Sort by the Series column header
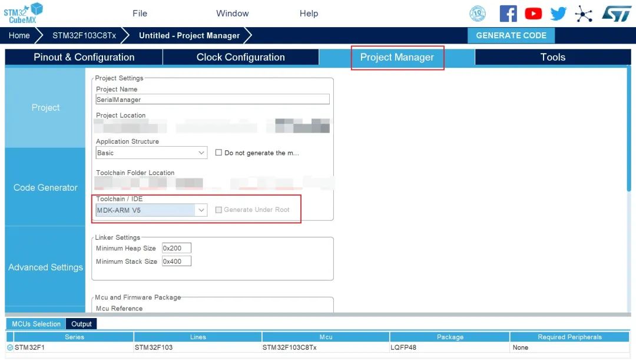 coord(74,337)
